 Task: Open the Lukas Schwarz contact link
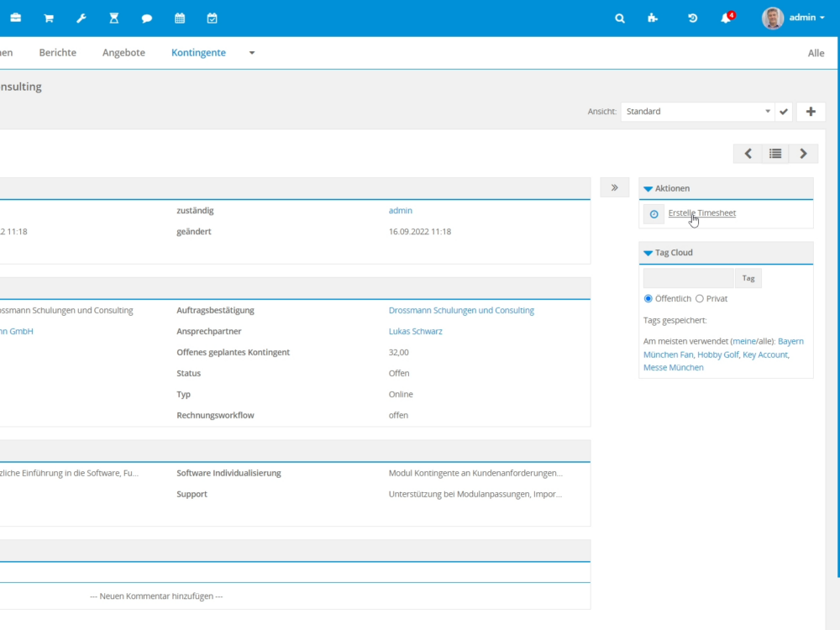415,331
